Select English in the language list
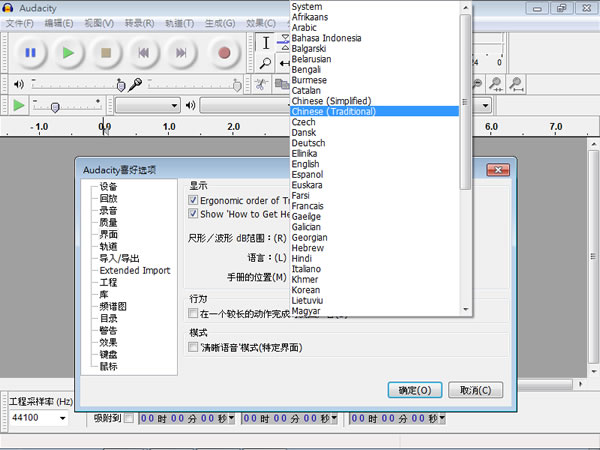This screenshot has width=600, height=450. coord(305,164)
